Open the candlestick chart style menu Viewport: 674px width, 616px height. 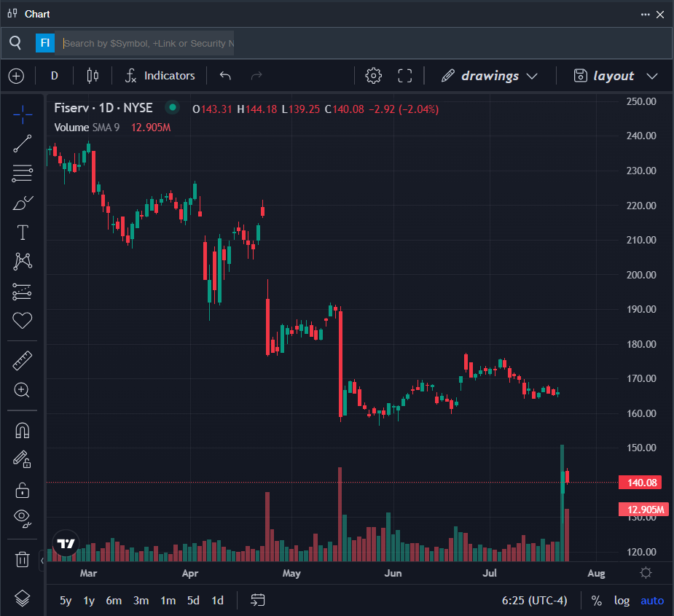coord(93,76)
